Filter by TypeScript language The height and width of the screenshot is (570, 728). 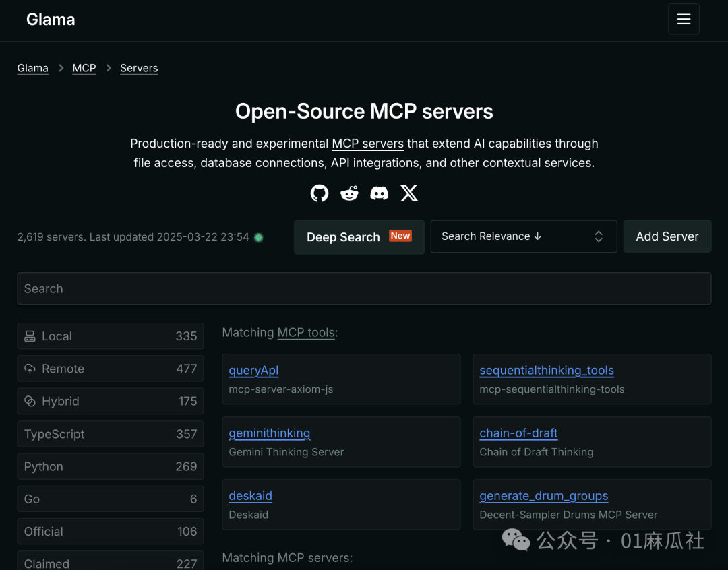[x=111, y=434]
